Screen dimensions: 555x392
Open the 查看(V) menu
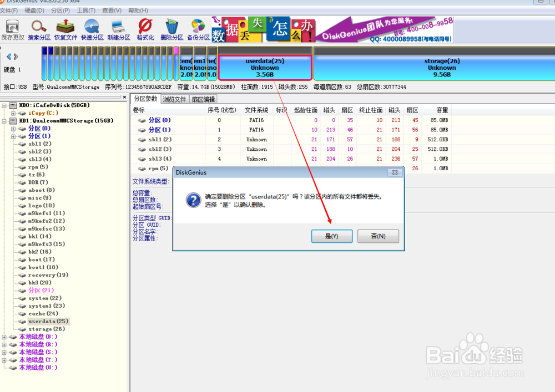point(112,11)
